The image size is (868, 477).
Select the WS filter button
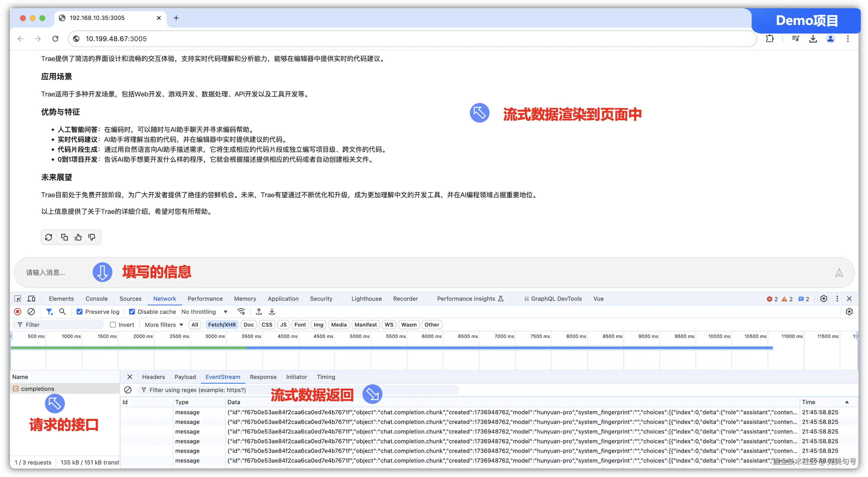pyautogui.click(x=389, y=325)
